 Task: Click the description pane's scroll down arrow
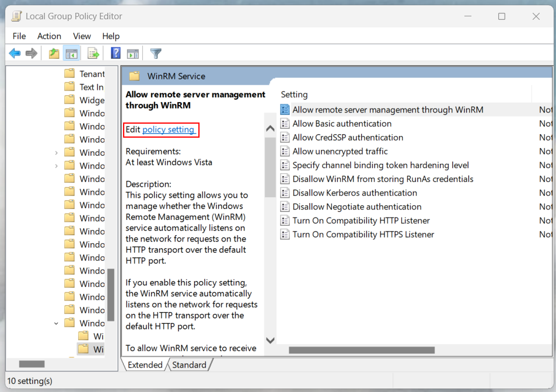tap(270, 340)
